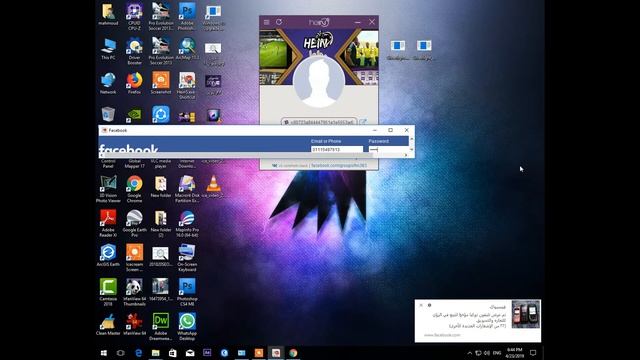The image size is (640, 360).
Task: Open the Action Center notifications icon
Action: 533,353
